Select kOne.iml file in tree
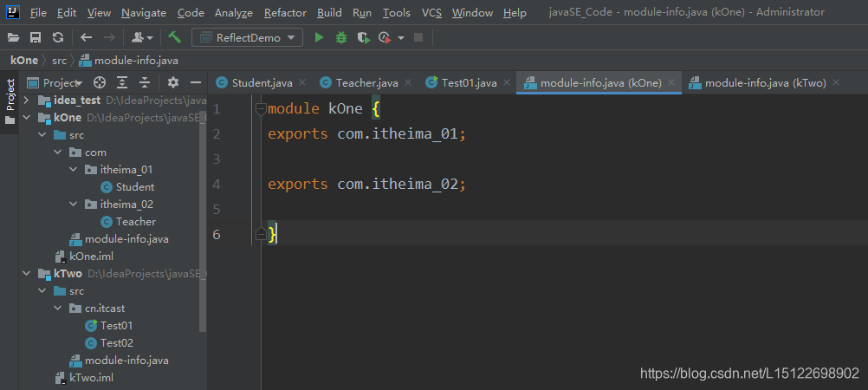Screen dimensions: 868x390 84,257
